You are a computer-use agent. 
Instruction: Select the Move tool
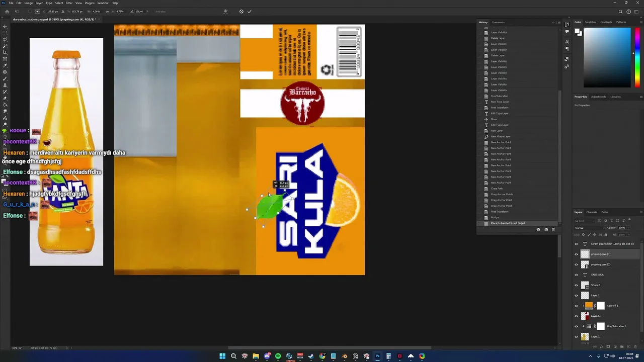[5, 26]
